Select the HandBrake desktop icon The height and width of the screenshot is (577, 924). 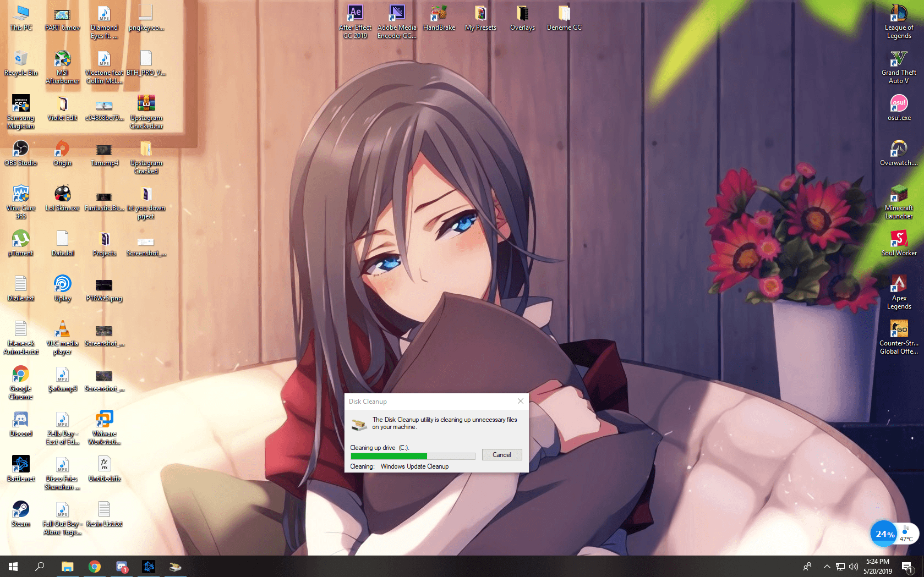(439, 18)
